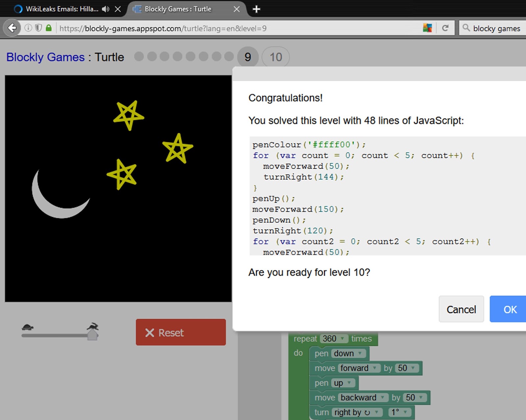Close the WikiLeaks Emails tab
The width and height of the screenshot is (526, 420).
(x=118, y=9)
